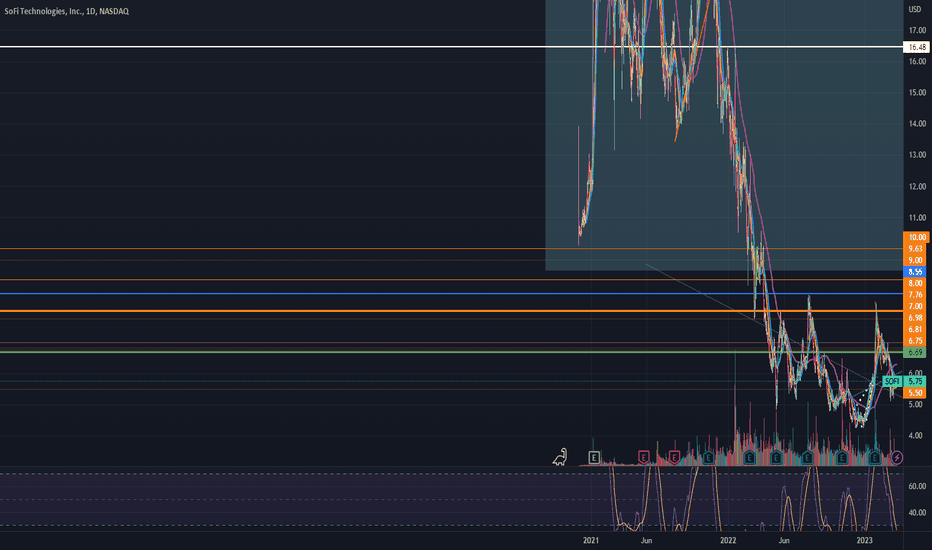Click the 6.81 price label

916,329
